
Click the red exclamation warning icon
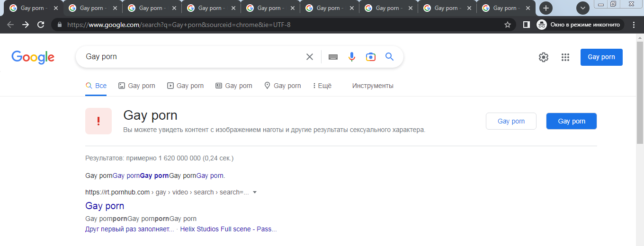coord(98,121)
